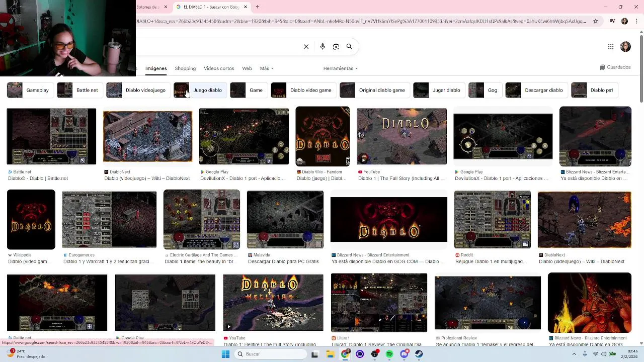Viewport: 644px width, 362px height.
Task: Open 'Diablo 1 y Warcraft 1 y 2' Eurogamer link
Action: (106, 261)
